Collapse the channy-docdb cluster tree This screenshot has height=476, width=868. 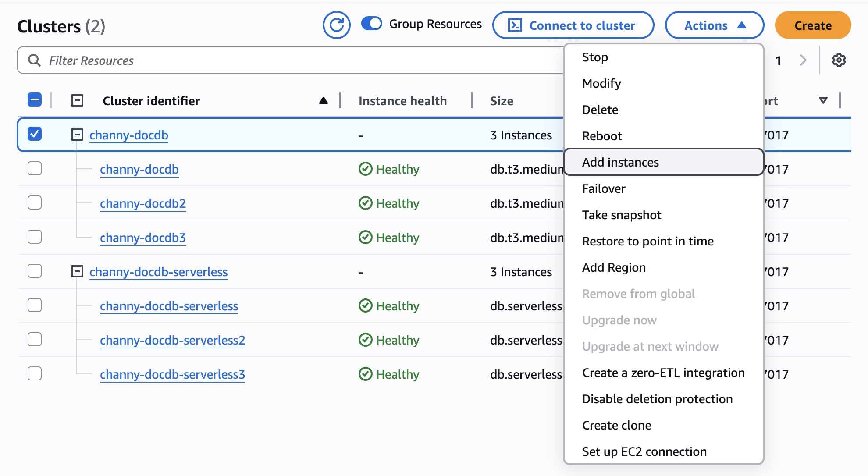pyautogui.click(x=77, y=135)
